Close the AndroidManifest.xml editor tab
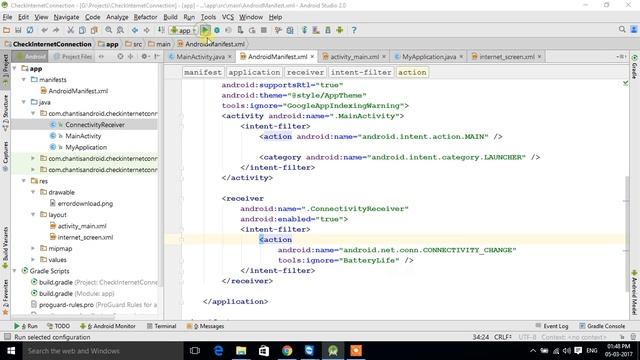Viewport: 640px width, 360px height. (x=312, y=57)
